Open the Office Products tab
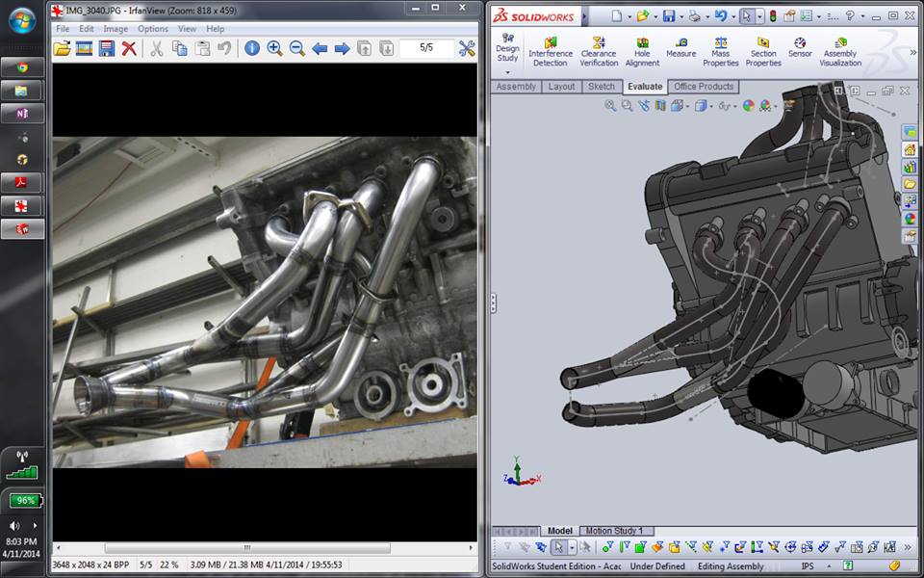 pyautogui.click(x=704, y=87)
